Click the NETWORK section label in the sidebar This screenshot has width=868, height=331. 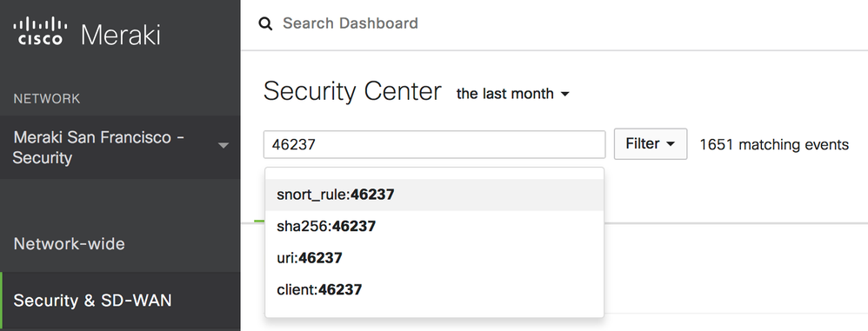click(47, 99)
